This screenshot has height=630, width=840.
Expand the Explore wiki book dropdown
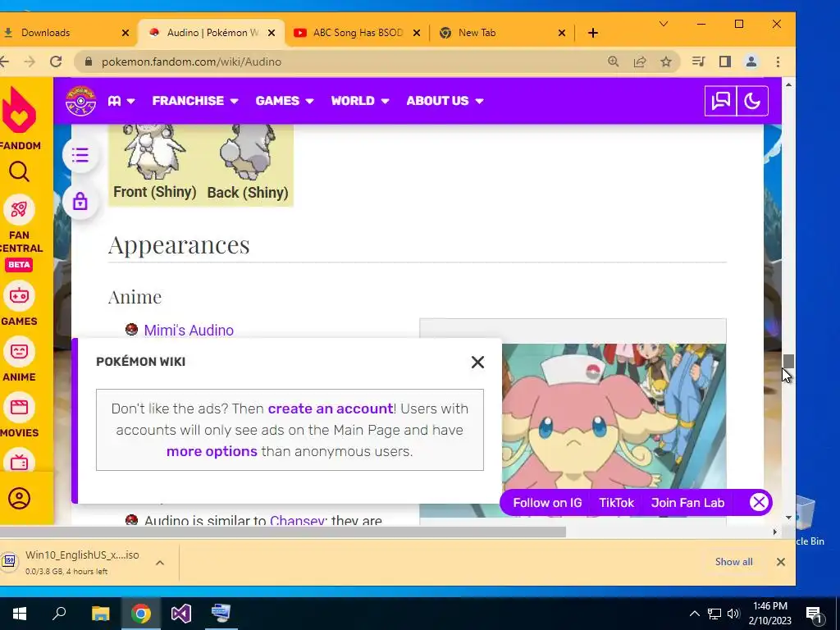[121, 101]
